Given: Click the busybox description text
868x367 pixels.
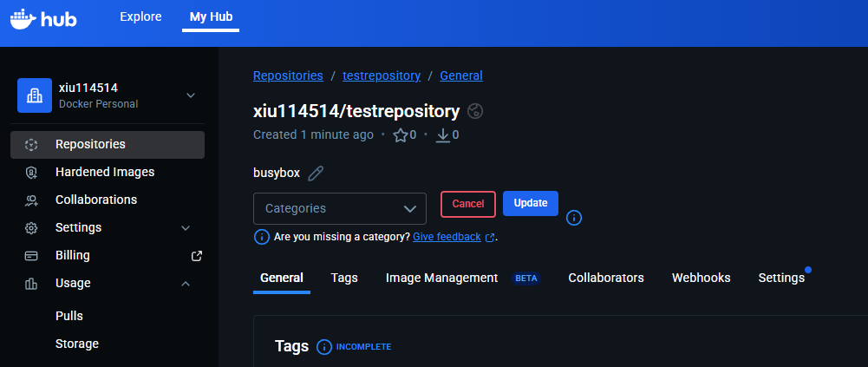Looking at the screenshot, I should point(277,174).
